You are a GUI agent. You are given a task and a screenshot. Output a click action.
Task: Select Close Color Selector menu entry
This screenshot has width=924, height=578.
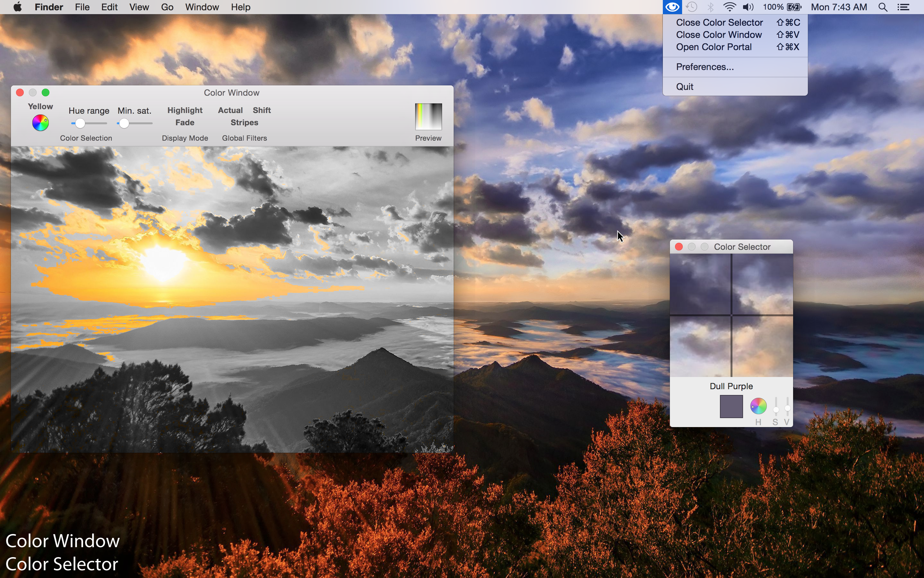click(735, 22)
